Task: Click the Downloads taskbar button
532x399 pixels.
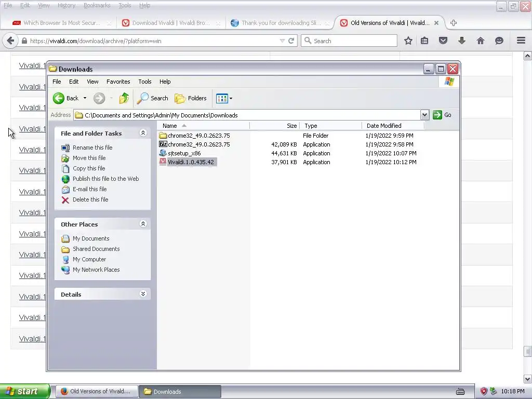Action: tap(180, 392)
